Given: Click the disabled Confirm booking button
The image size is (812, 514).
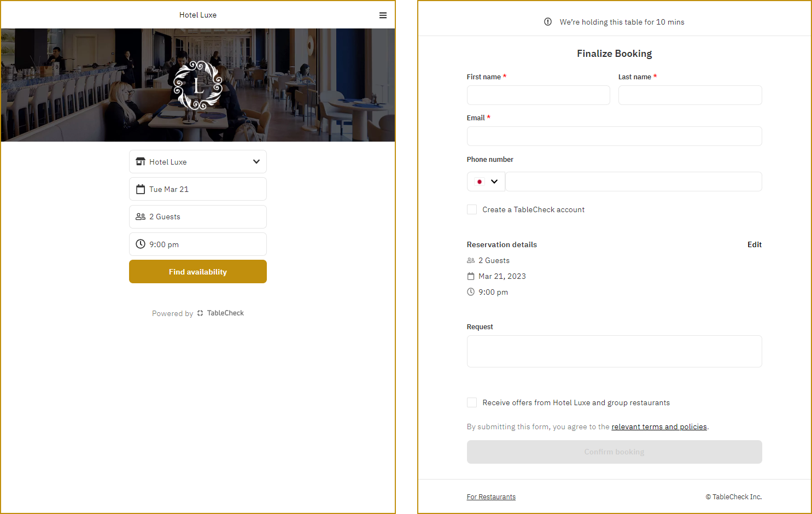Looking at the screenshot, I should click(x=614, y=452).
